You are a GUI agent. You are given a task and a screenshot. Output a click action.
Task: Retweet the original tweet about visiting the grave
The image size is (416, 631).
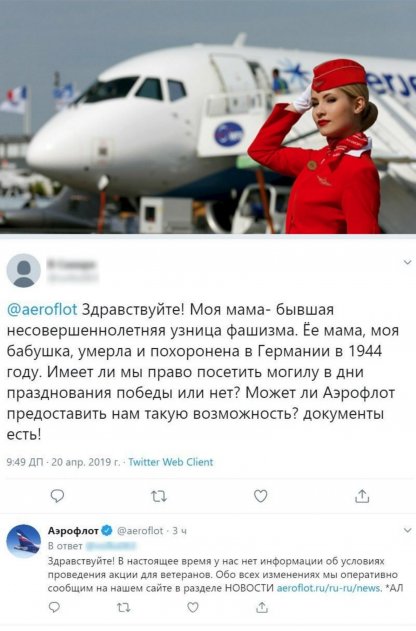coord(159,496)
